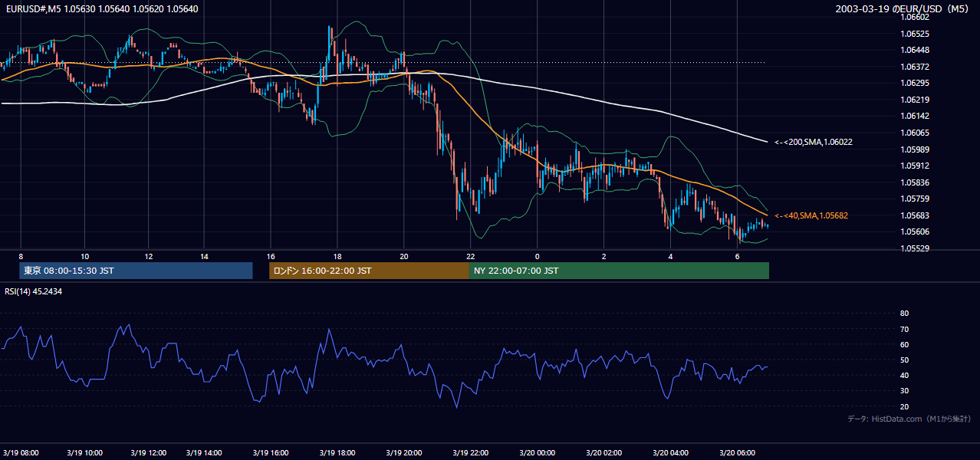980x460 pixels.
Task: Click the <-<200,SMA,1.06022 moving average label
Action: tap(814, 142)
